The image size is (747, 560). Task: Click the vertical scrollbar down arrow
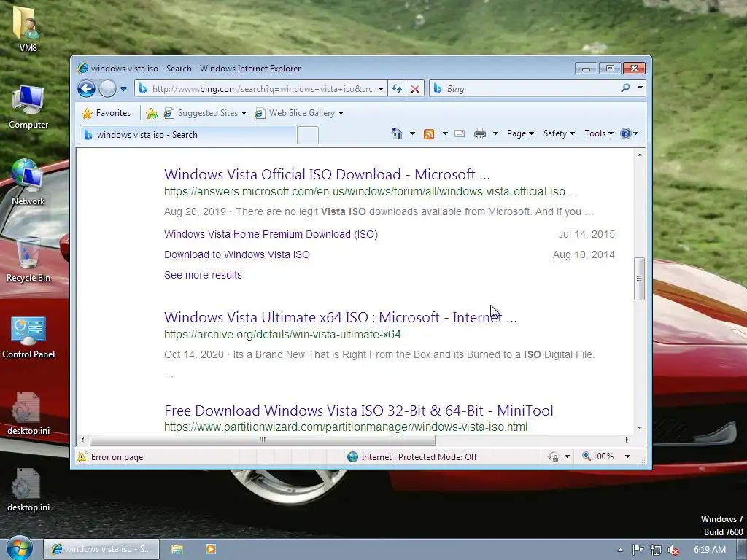(639, 427)
